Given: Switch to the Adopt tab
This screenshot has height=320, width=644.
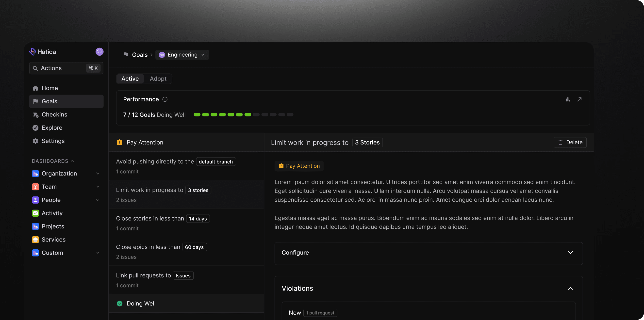Looking at the screenshot, I should click(158, 79).
